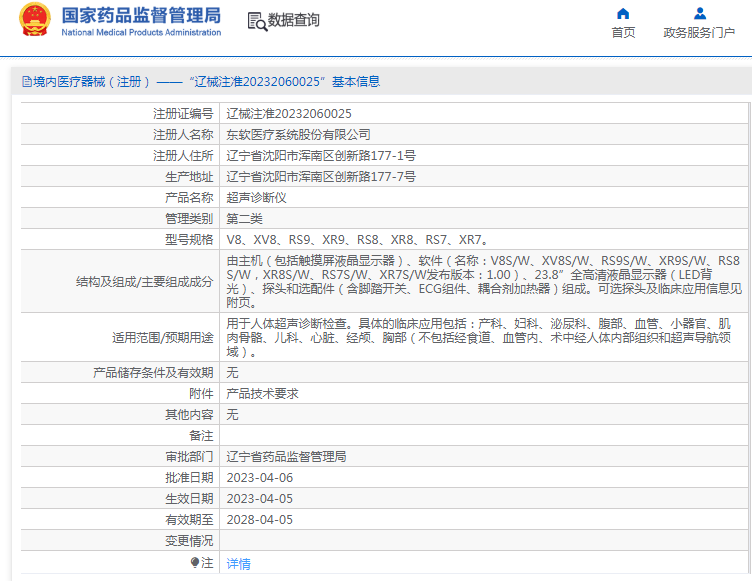
Task: Open 政务服务门户 text link
Action: [699, 33]
